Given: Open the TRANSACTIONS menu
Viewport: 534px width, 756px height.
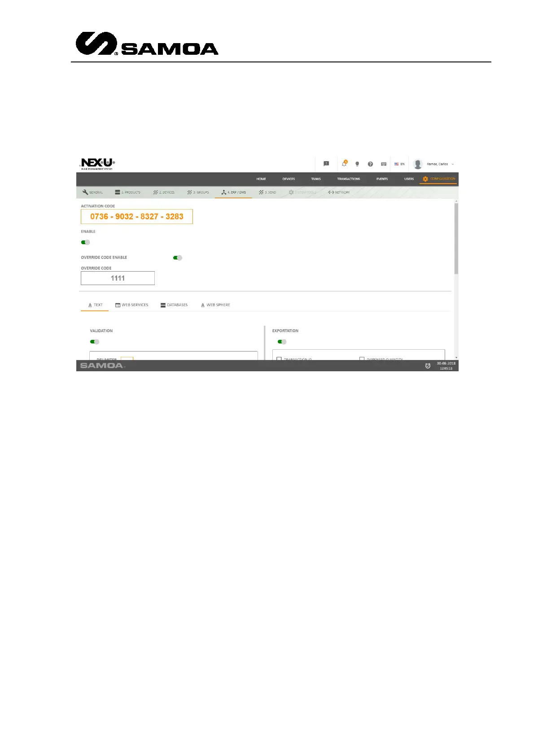Looking at the screenshot, I should tap(349, 179).
